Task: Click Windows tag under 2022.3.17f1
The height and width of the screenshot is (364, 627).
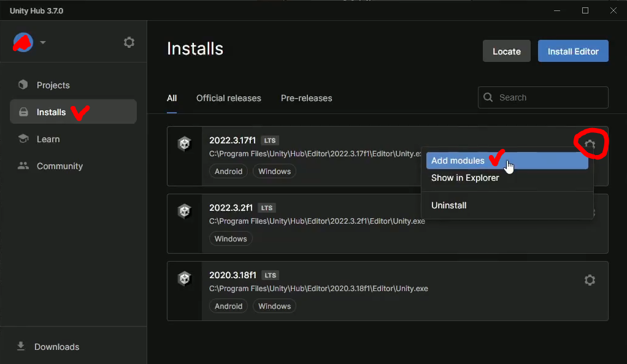Action: click(274, 172)
